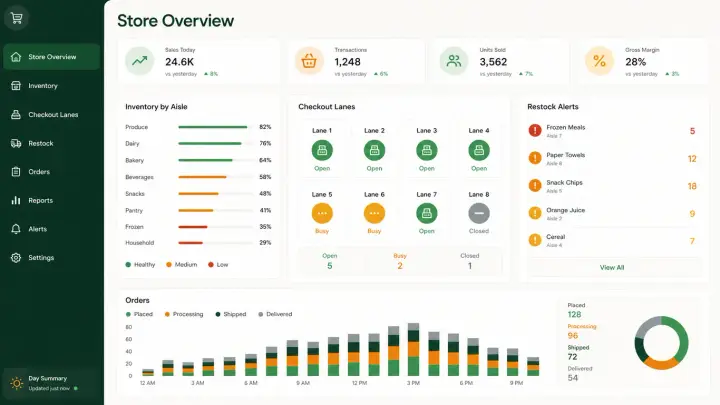Click View All under Restock Alerts
This screenshot has height=405, width=720.
(x=612, y=268)
